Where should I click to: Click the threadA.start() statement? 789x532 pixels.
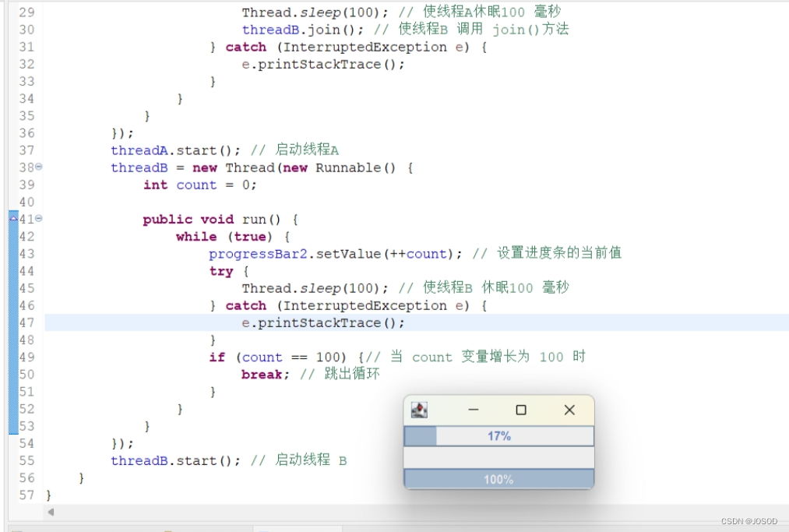point(175,150)
